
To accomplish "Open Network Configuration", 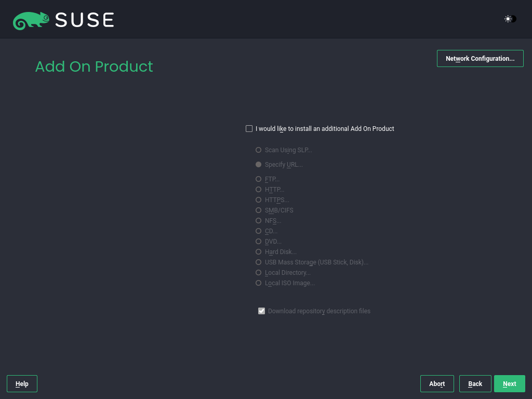I will [480, 58].
